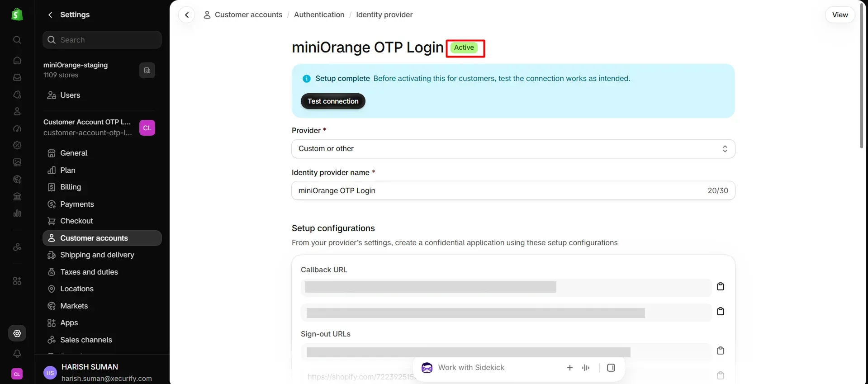Click the organization building icon beside miniOrange-staging

click(x=147, y=70)
